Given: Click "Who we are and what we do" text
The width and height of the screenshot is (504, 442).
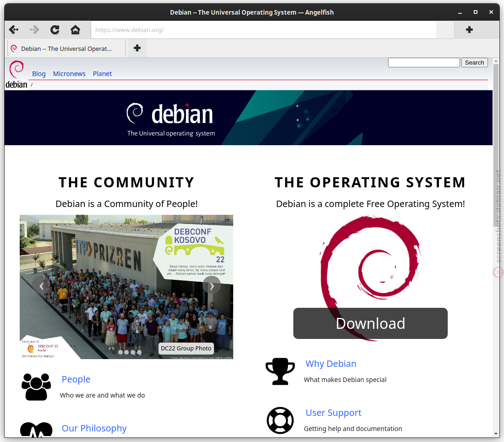Looking at the screenshot, I should pyautogui.click(x=102, y=395).
